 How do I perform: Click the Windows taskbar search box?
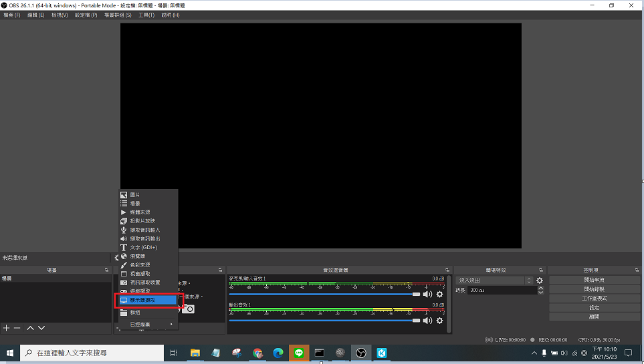pyautogui.click(x=94, y=353)
